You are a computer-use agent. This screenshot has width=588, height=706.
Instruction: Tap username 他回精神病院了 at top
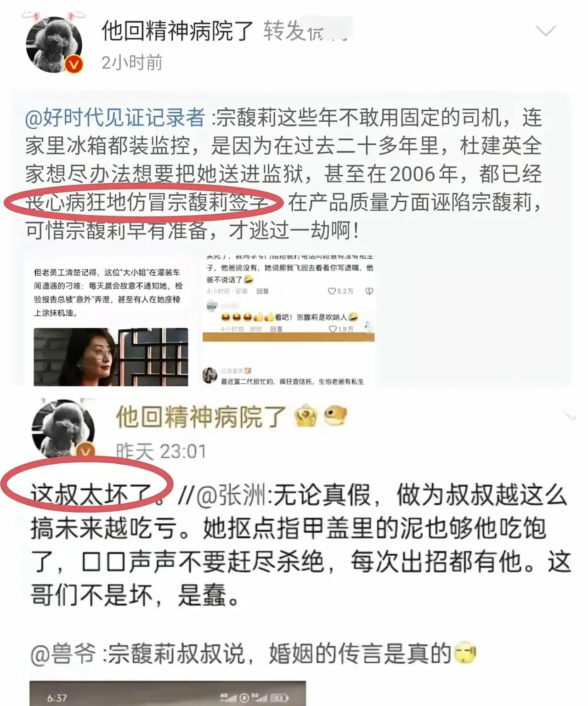click(177, 31)
